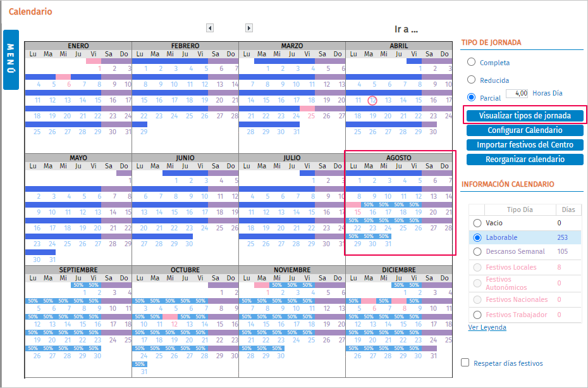Select the Laborable day type
The height and width of the screenshot is (388, 588).
[477, 237]
